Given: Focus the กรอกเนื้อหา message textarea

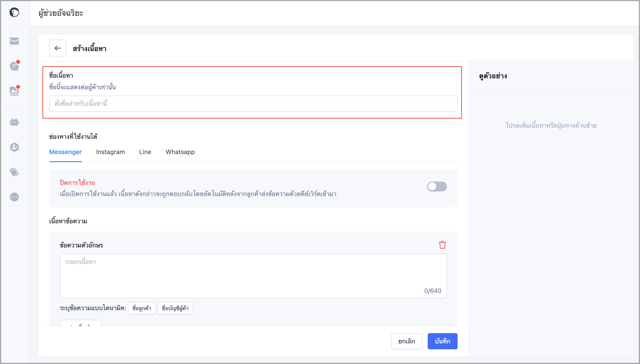Looking at the screenshot, I should point(253,276).
